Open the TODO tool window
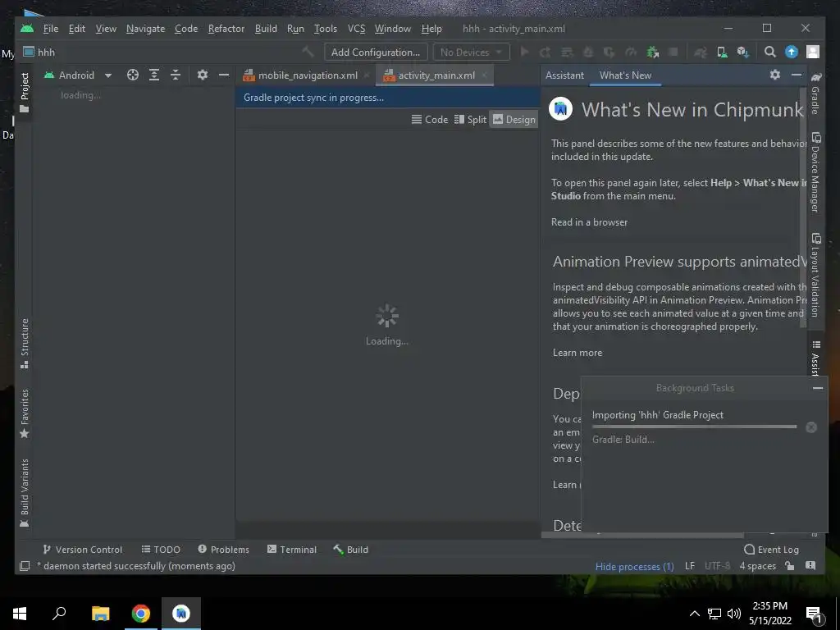Image resolution: width=840 pixels, height=630 pixels. coord(161,549)
